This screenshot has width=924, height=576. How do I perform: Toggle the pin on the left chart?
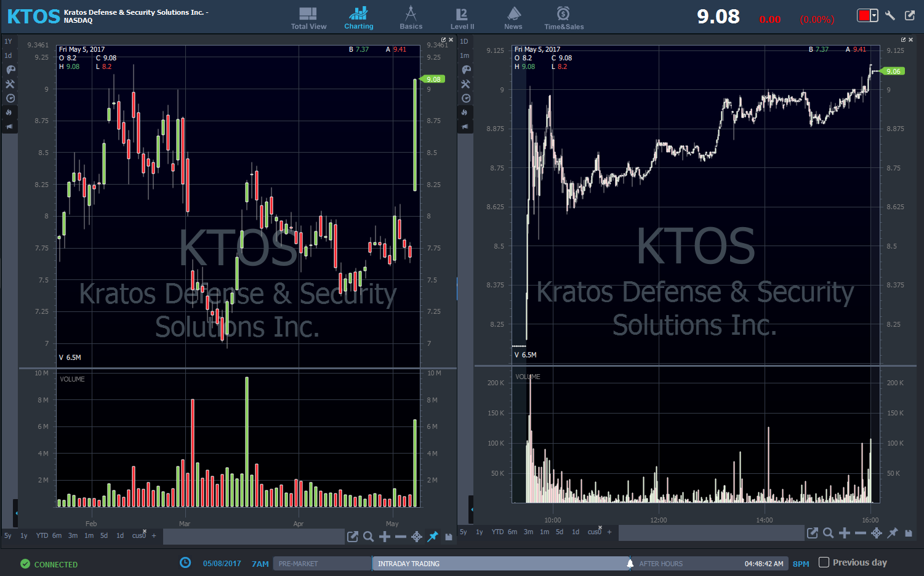coord(433,537)
